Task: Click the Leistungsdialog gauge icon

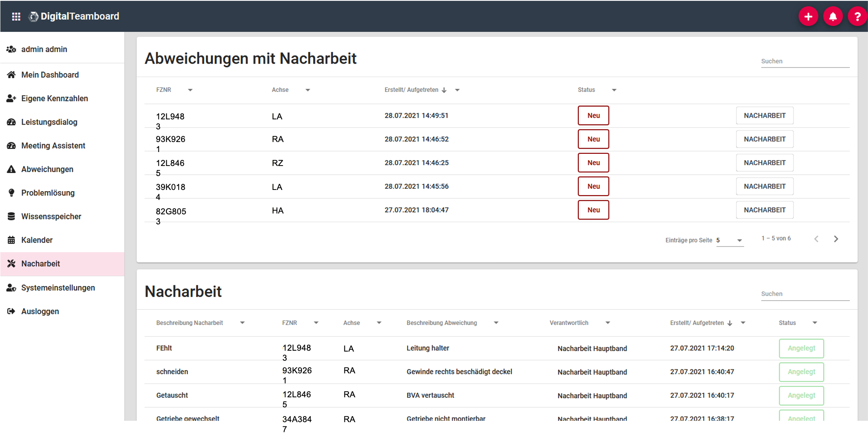Action: coord(11,122)
